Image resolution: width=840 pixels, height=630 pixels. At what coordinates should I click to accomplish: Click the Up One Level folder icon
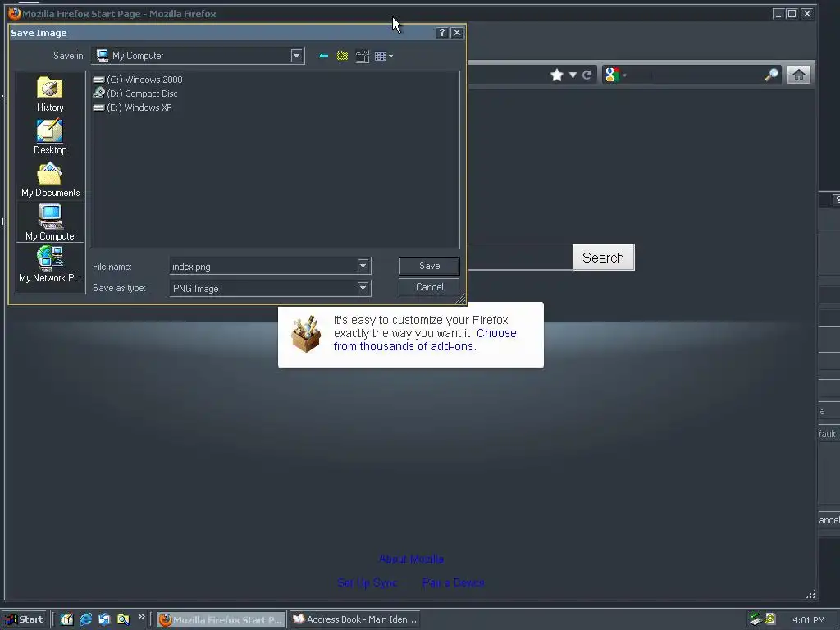tap(342, 56)
